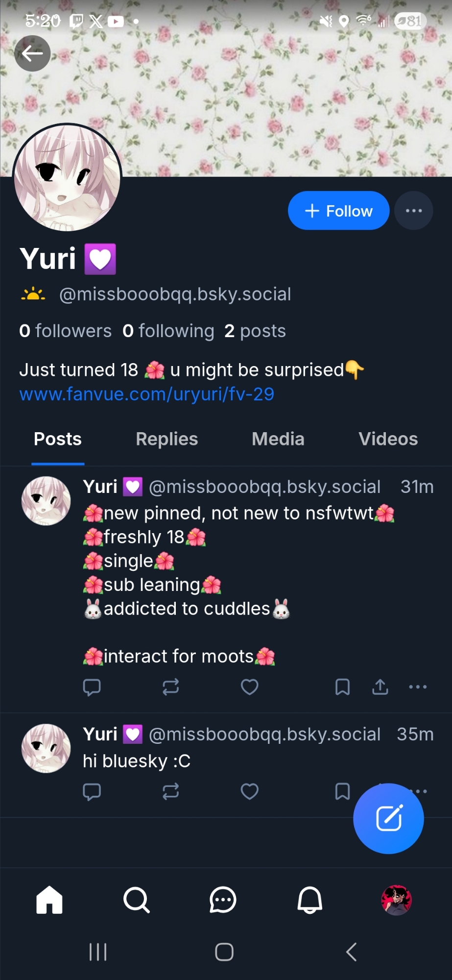Open notifications bell in the bottom bar
Screen dimensions: 452x980
pos(310,900)
